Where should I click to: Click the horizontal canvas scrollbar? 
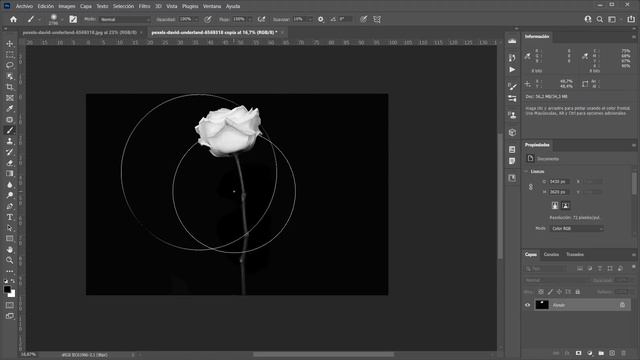point(323,355)
